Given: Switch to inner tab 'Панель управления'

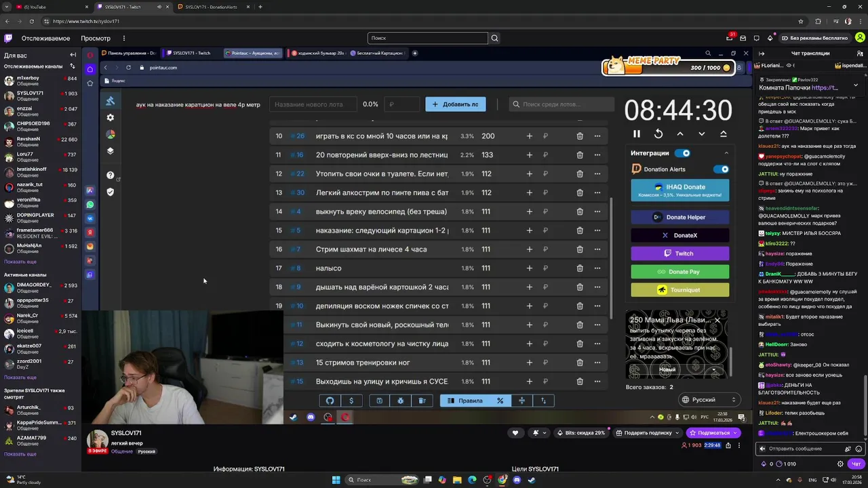Looking at the screenshot, I should 129,54.
